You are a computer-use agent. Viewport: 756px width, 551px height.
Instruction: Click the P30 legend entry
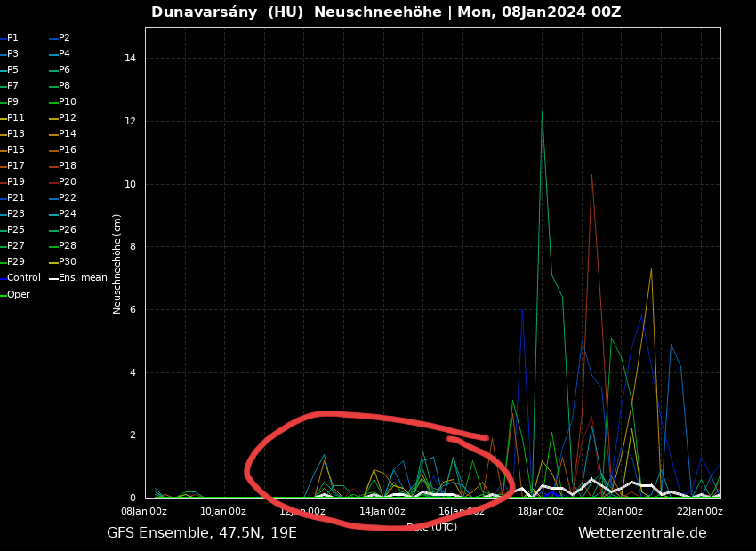coord(67,262)
